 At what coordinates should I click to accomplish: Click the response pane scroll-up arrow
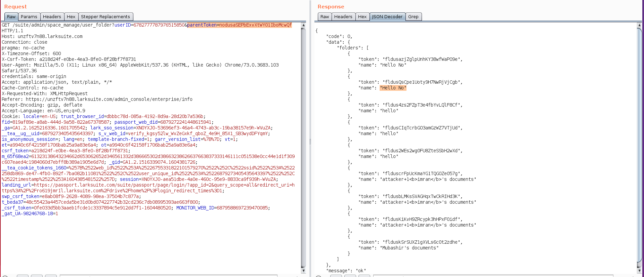click(639, 25)
